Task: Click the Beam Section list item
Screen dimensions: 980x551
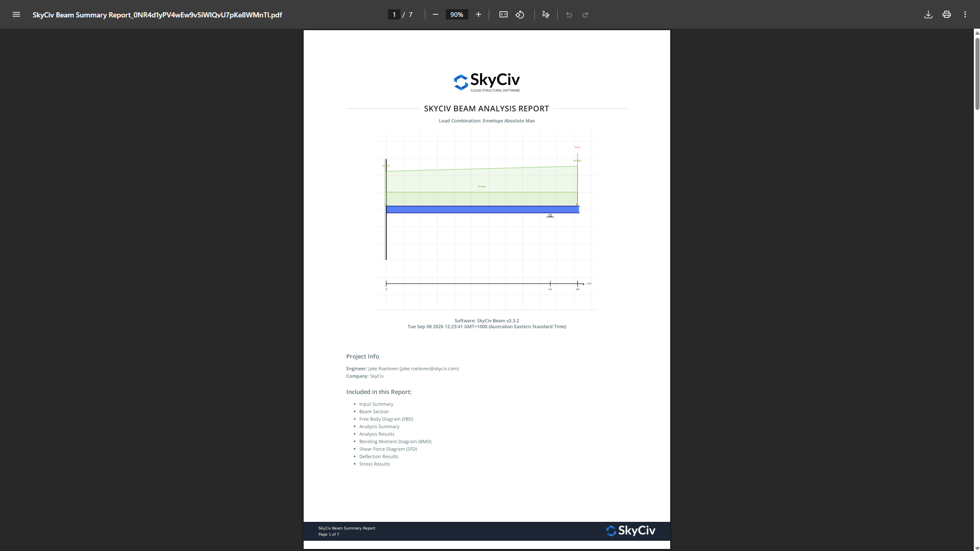Action: point(374,412)
